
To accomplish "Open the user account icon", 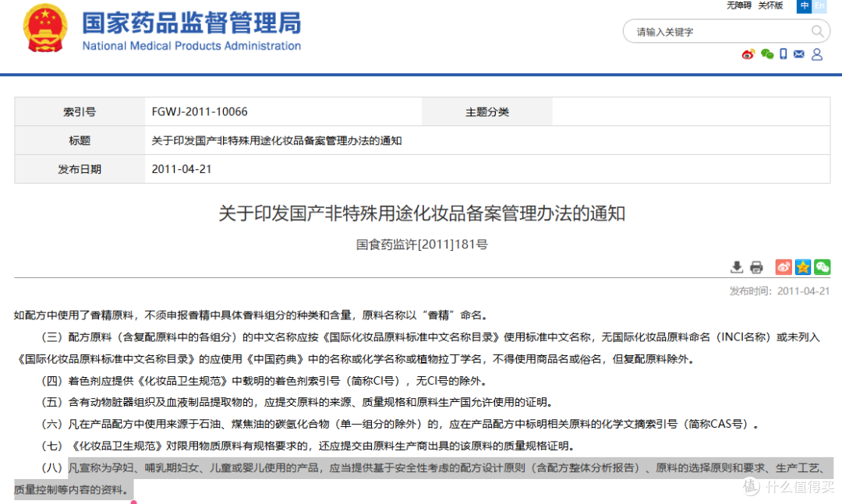I will 817,55.
